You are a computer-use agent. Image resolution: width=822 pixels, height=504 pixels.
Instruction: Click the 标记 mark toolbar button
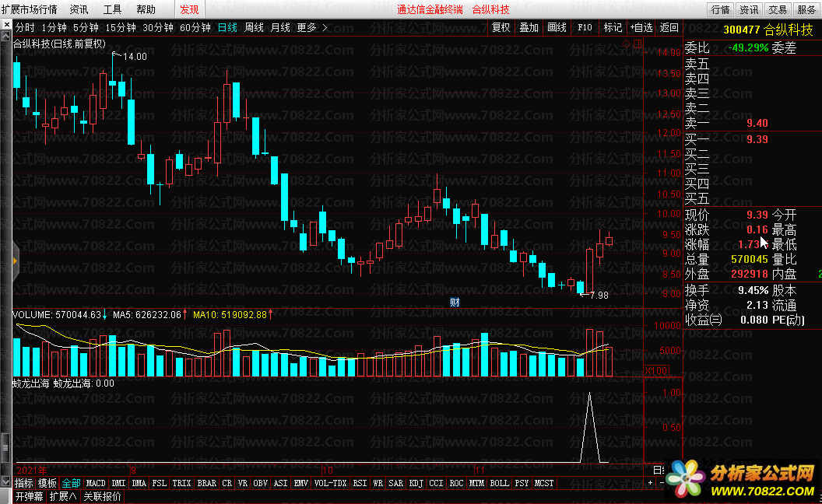coord(613,27)
